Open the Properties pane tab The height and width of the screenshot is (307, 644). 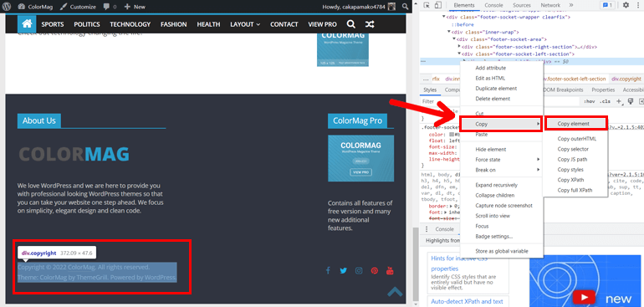(x=603, y=90)
